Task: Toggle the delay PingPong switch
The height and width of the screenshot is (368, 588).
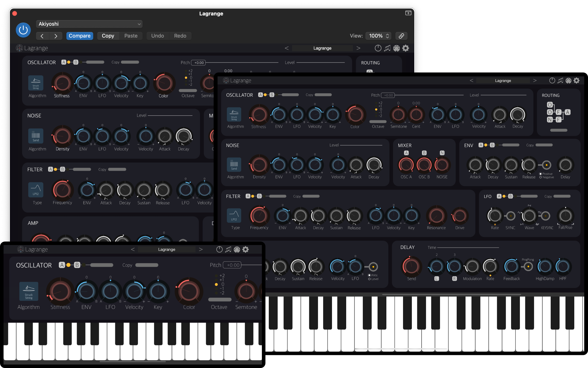Action: pyautogui.click(x=528, y=266)
